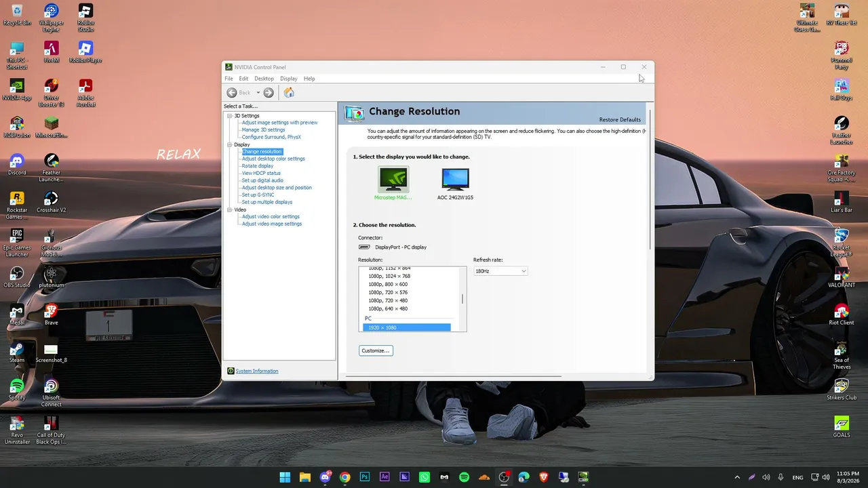Collapse the Video tree node
The image size is (868, 488).
[230, 209]
